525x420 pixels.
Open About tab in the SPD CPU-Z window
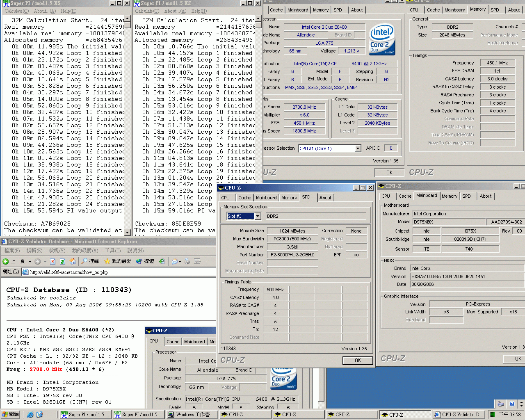[325, 198]
